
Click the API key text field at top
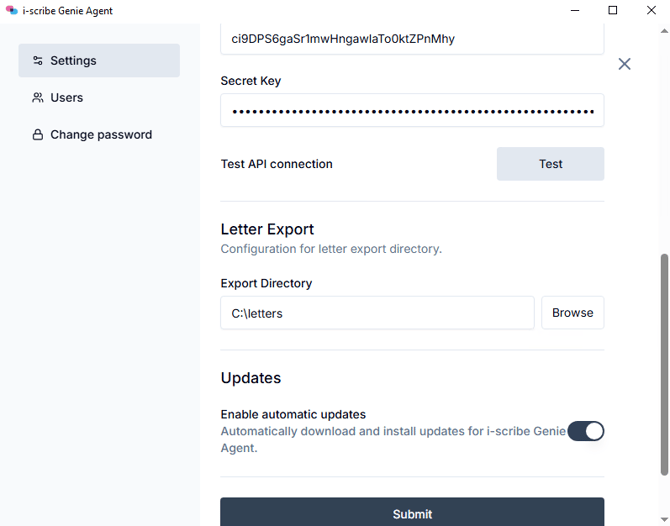[x=412, y=39]
